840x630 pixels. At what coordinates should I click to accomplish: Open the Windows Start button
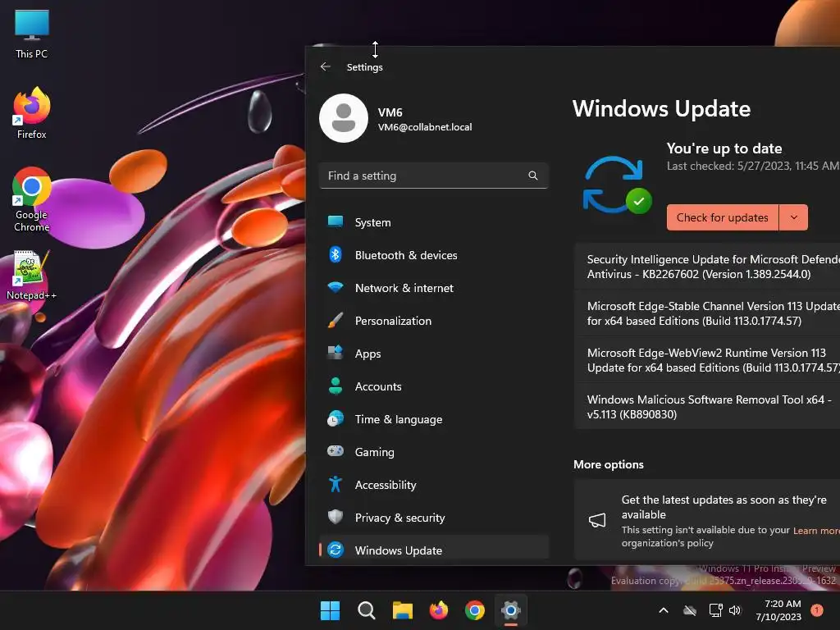pyautogui.click(x=330, y=610)
